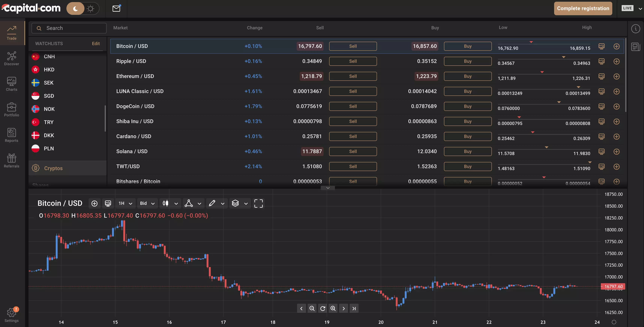Go to the Discover section

pos(11,59)
